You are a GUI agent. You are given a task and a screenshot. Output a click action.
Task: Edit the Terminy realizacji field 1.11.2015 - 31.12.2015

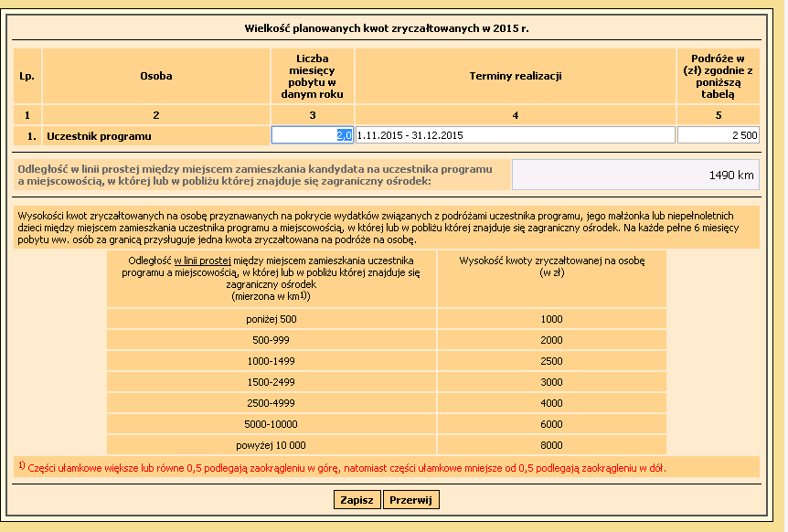point(515,135)
